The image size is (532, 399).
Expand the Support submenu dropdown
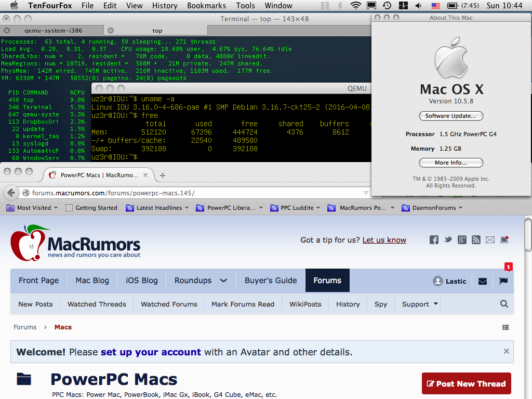click(x=436, y=303)
